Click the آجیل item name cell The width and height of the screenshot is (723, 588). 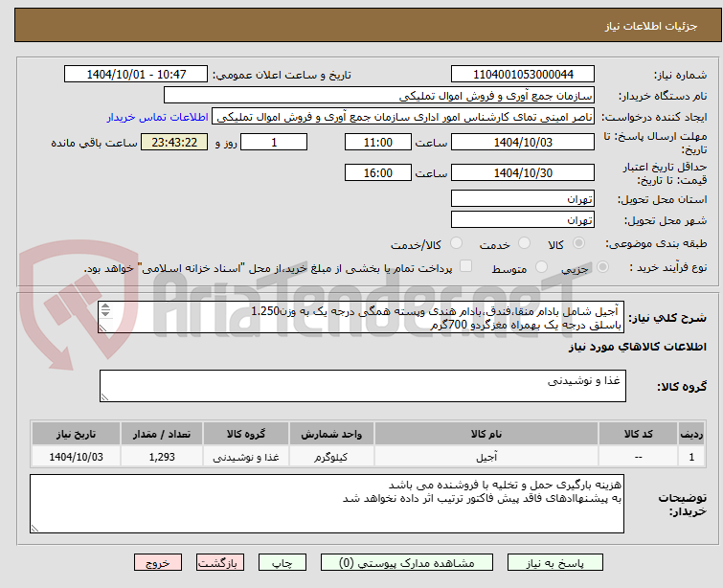486,457
